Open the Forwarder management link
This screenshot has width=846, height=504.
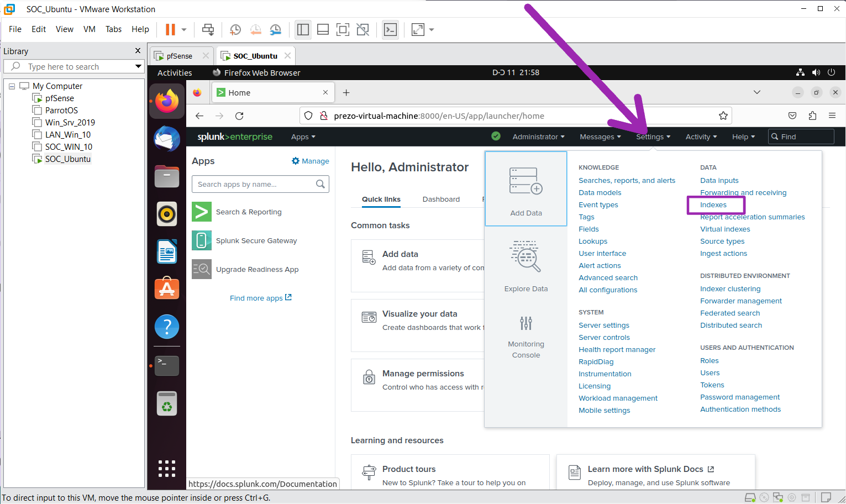click(741, 301)
